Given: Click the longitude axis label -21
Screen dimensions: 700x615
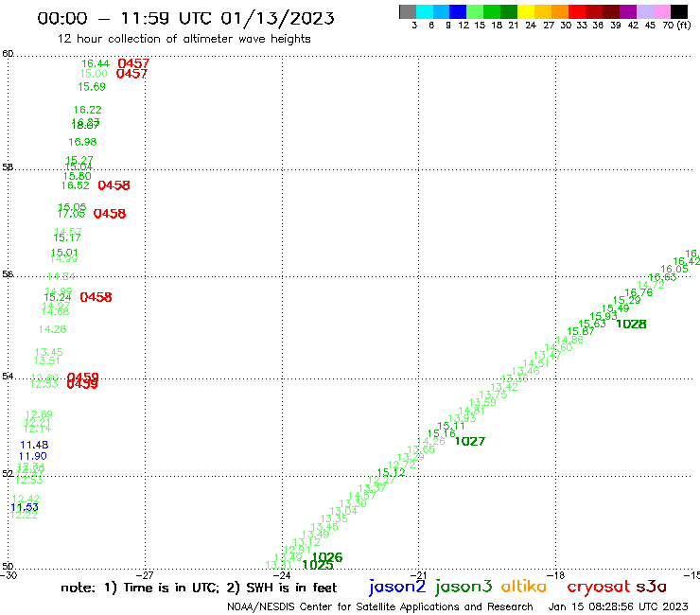Looking at the screenshot, I should [419, 575].
